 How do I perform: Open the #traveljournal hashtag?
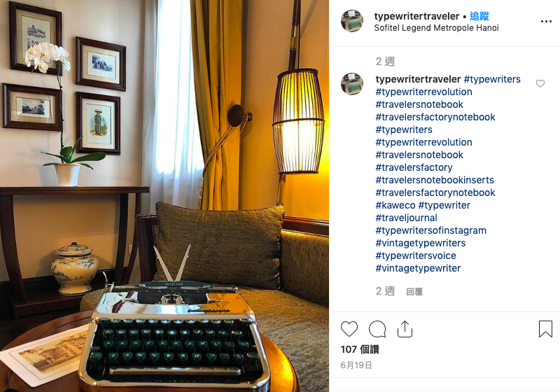click(407, 218)
